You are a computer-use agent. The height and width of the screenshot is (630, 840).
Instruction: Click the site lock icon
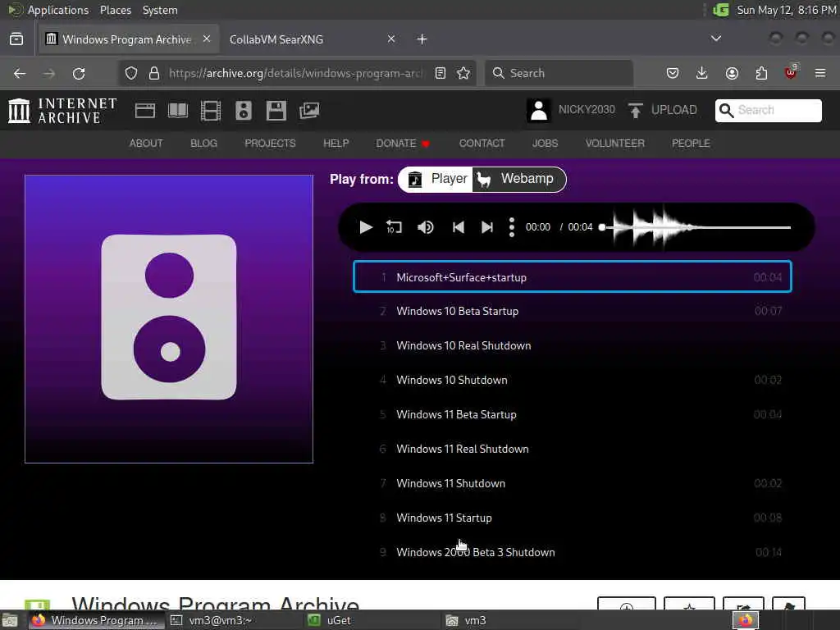pos(154,73)
